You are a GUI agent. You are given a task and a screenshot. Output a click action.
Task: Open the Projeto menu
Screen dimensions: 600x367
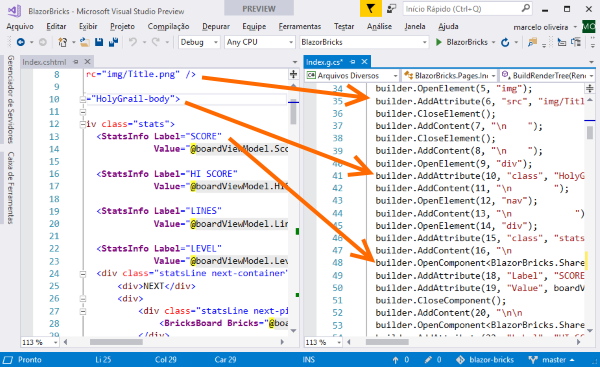pos(122,26)
